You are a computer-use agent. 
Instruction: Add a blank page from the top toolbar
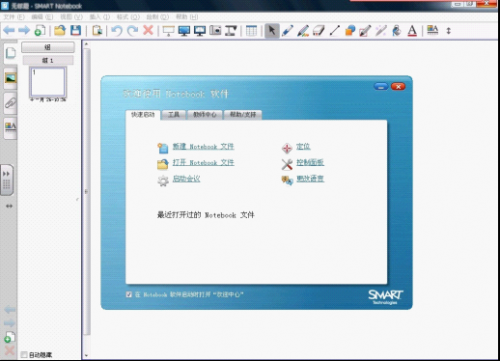point(40,31)
